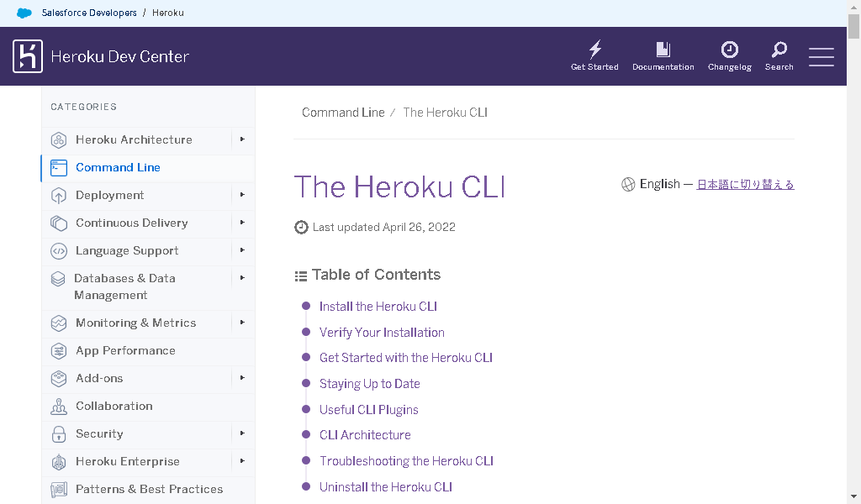Click the Last updated April 26, 2022 text

coord(383,227)
